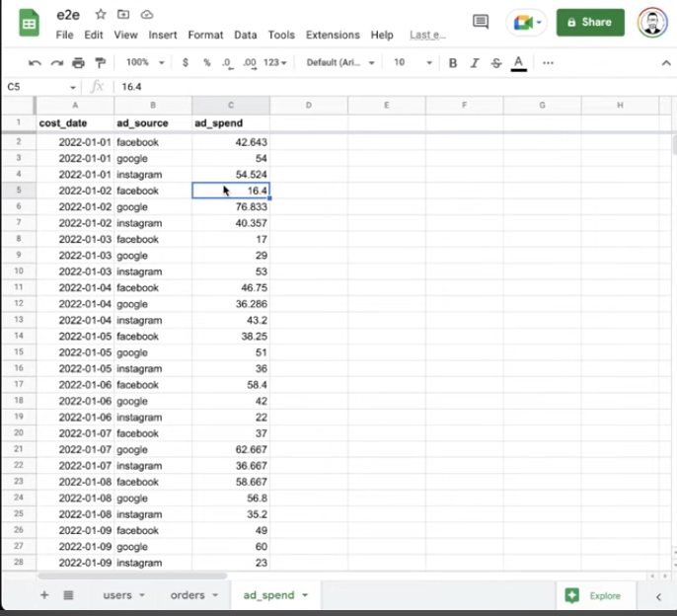Move document with folder icon
Image resolution: width=677 pixels, height=616 pixels.
[x=123, y=15]
